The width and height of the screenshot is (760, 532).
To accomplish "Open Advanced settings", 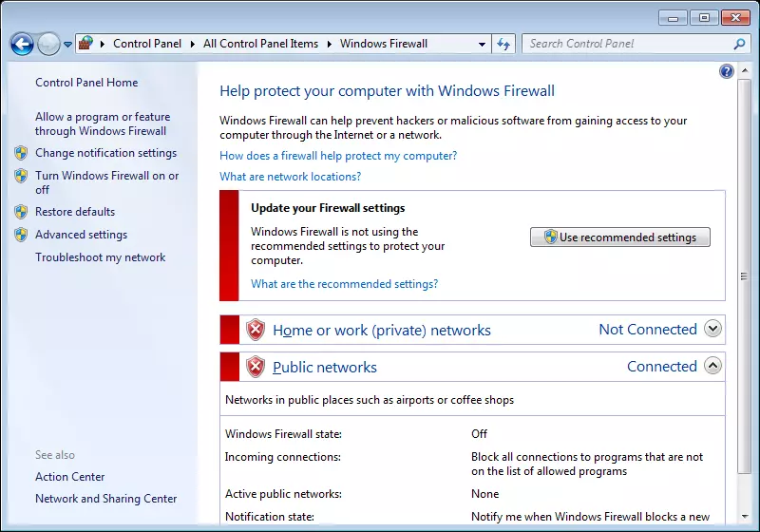I will (81, 235).
